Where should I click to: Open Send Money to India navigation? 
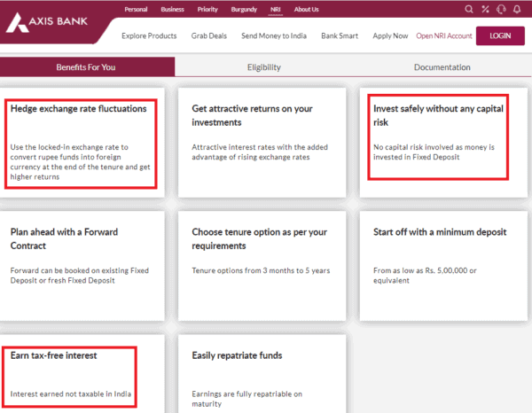coord(274,36)
